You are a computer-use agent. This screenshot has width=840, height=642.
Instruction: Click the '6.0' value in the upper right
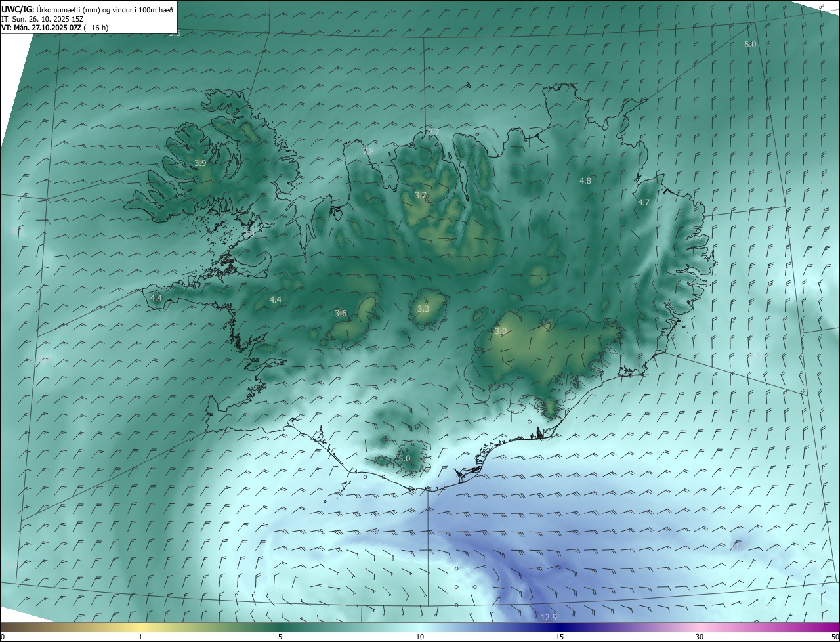[x=750, y=44]
